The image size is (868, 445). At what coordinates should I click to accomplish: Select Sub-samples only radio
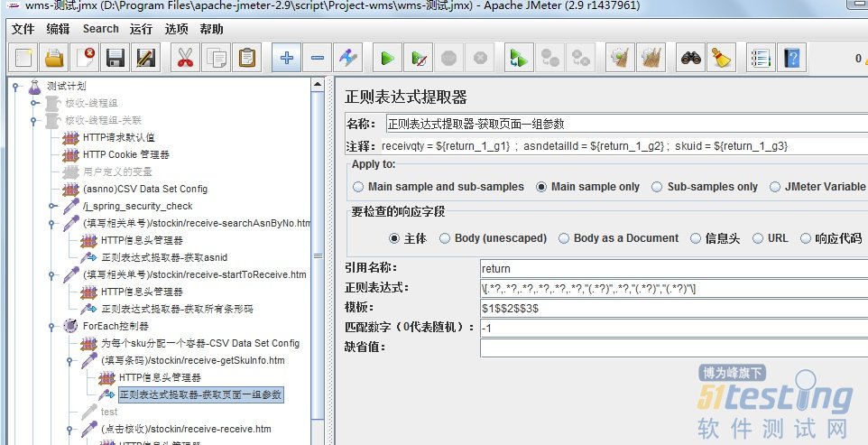(657, 187)
